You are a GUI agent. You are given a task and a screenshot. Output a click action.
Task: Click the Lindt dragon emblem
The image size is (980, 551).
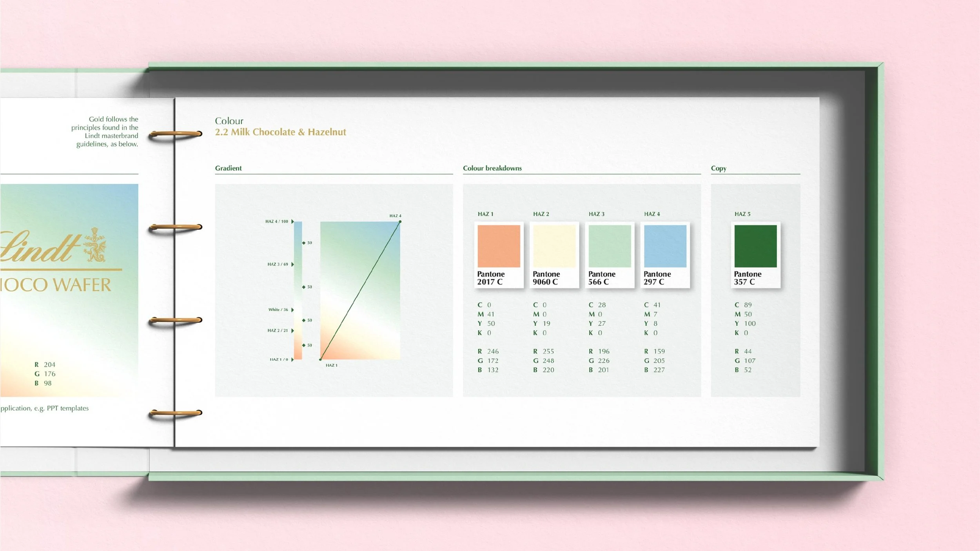[95, 246]
